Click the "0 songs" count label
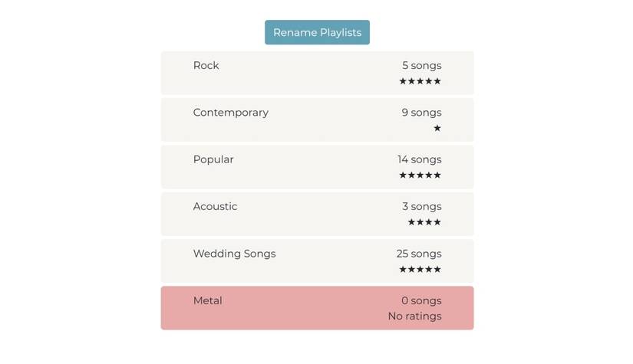Viewport: 633px width, 364px height. click(421, 301)
